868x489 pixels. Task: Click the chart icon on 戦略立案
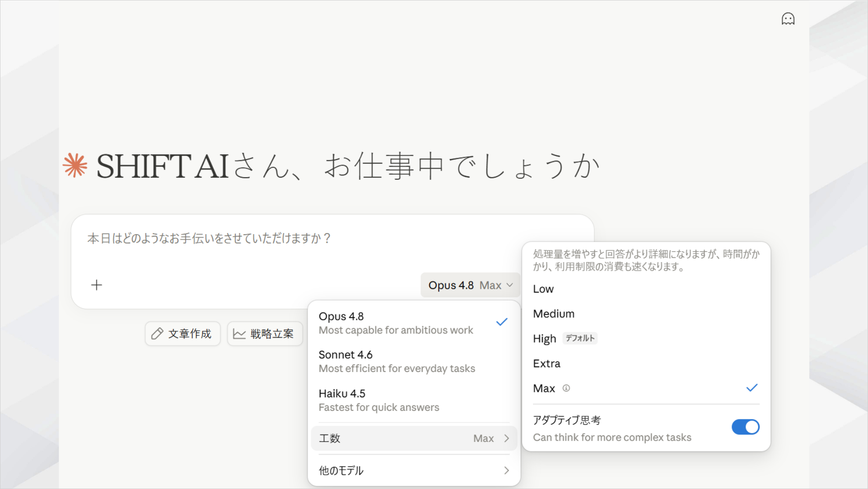coord(239,334)
